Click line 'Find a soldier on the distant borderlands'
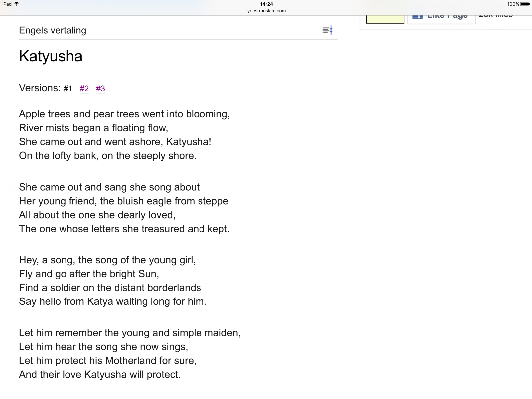 point(110,288)
